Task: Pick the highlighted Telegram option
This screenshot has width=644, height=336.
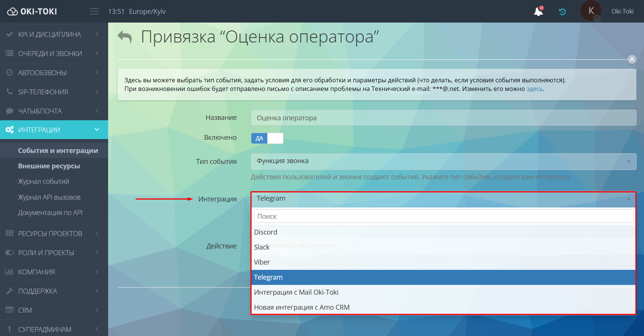Action: (x=443, y=277)
